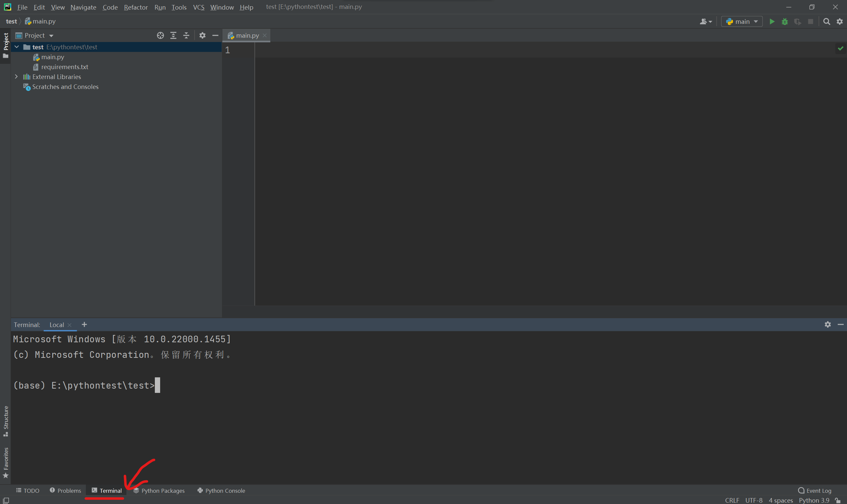The width and height of the screenshot is (847, 504).
Task: Close the main.py editor tab
Action: click(265, 35)
